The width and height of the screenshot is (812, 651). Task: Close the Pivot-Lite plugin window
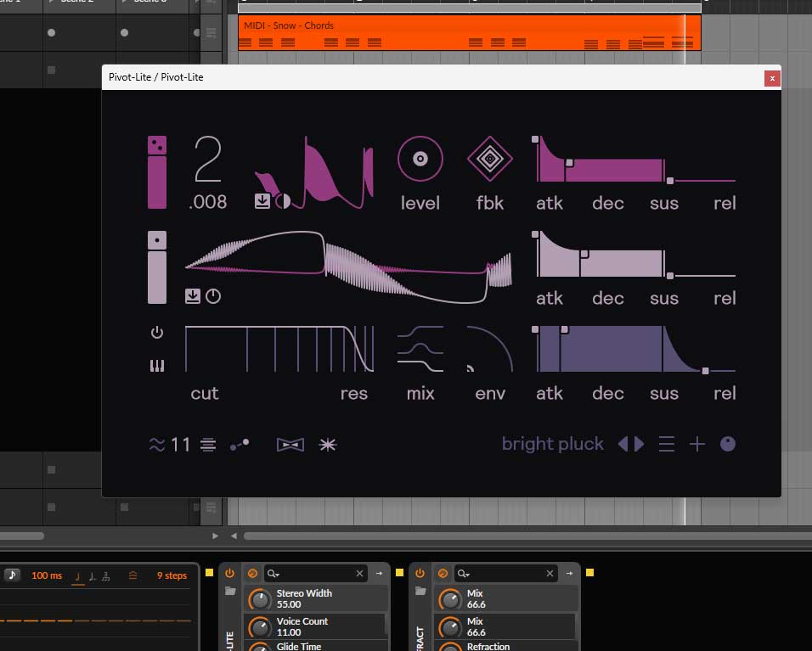(x=772, y=79)
